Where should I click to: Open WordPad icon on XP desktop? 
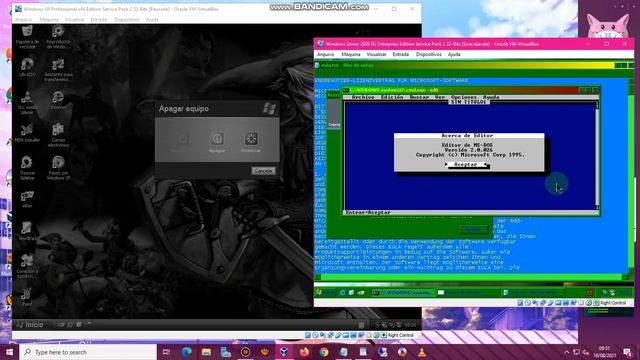(27, 231)
